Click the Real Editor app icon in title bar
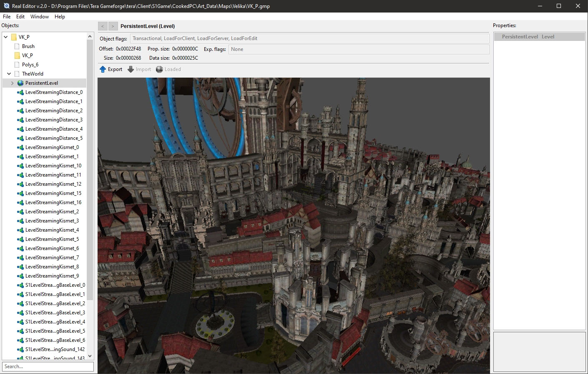 click(x=6, y=6)
